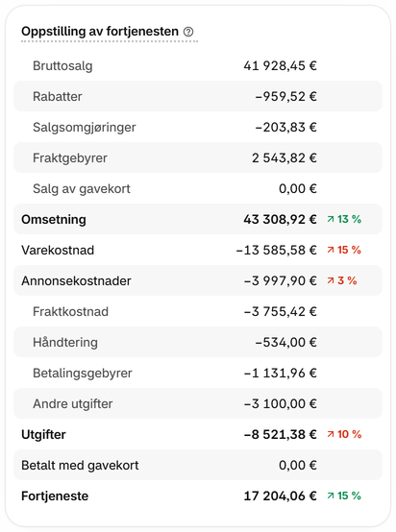Click the Salgsomgjøringer label
The height and width of the screenshot is (532, 396).
85,127
